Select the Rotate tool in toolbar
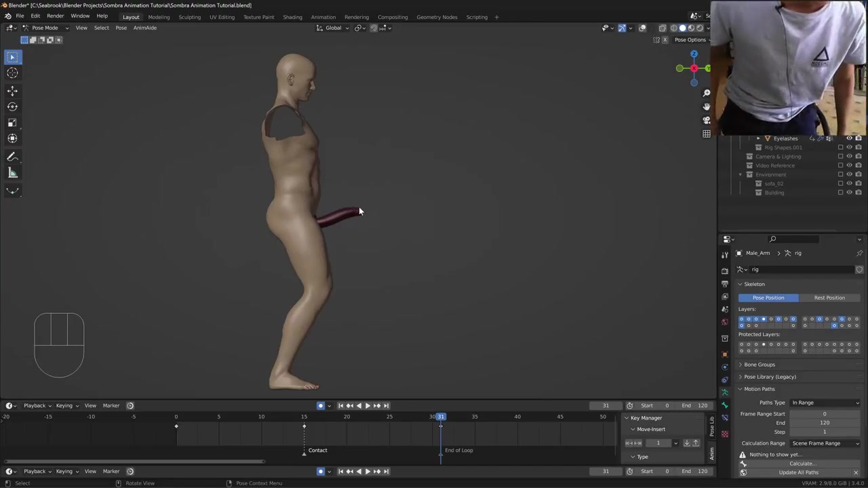Screen dimensions: 868x488 pyautogui.click(x=12, y=106)
